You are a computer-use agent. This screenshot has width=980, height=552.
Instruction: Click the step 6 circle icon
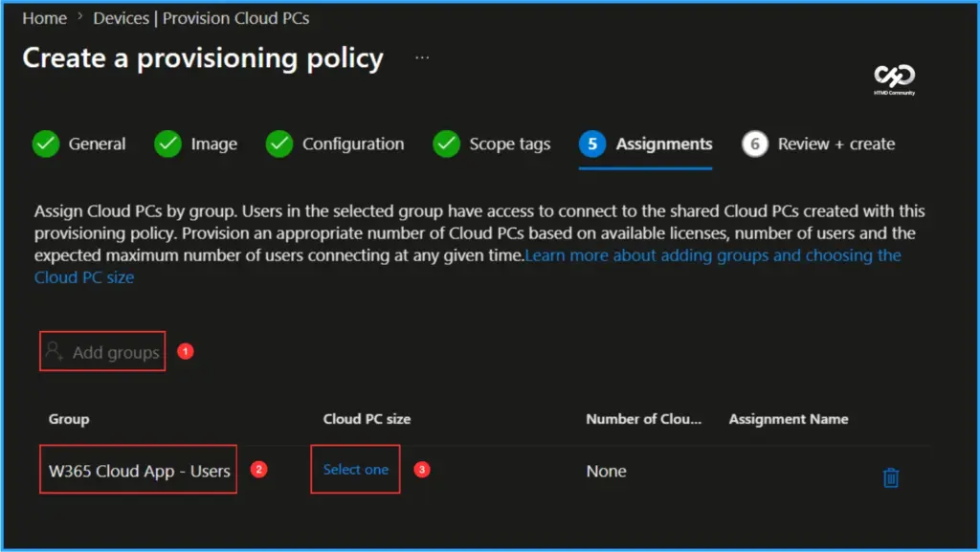tap(755, 144)
